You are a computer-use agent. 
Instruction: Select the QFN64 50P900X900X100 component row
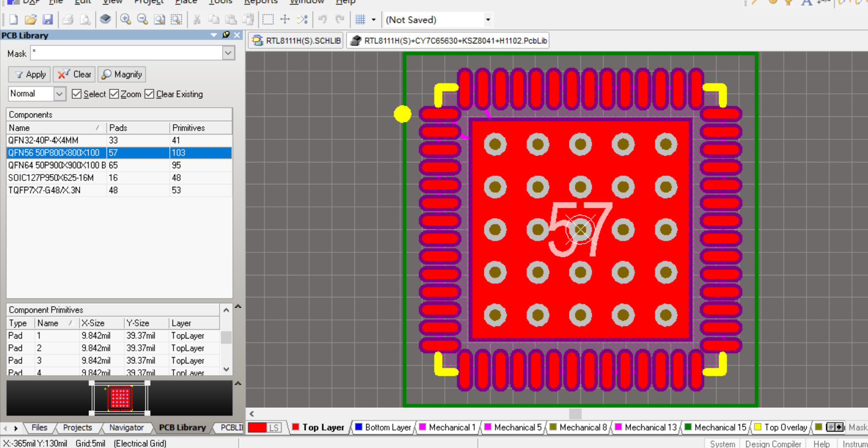click(119, 165)
